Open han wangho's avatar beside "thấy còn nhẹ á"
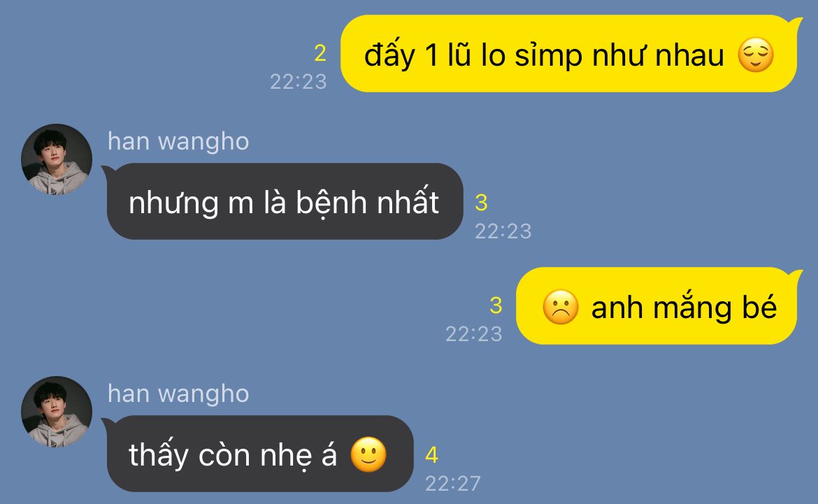The height and width of the screenshot is (504, 818). coord(57,412)
